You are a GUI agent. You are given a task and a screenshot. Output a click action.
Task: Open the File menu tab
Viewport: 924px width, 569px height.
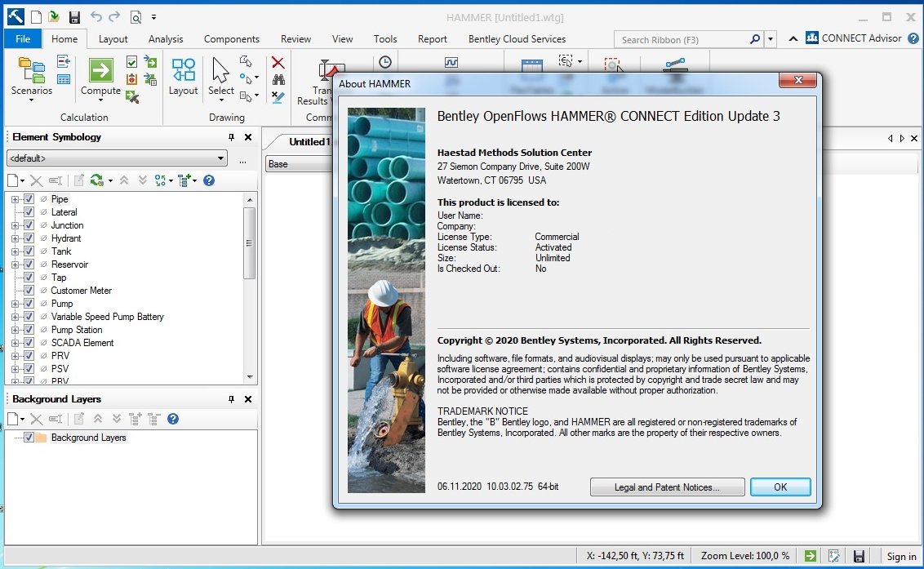pyautogui.click(x=23, y=39)
